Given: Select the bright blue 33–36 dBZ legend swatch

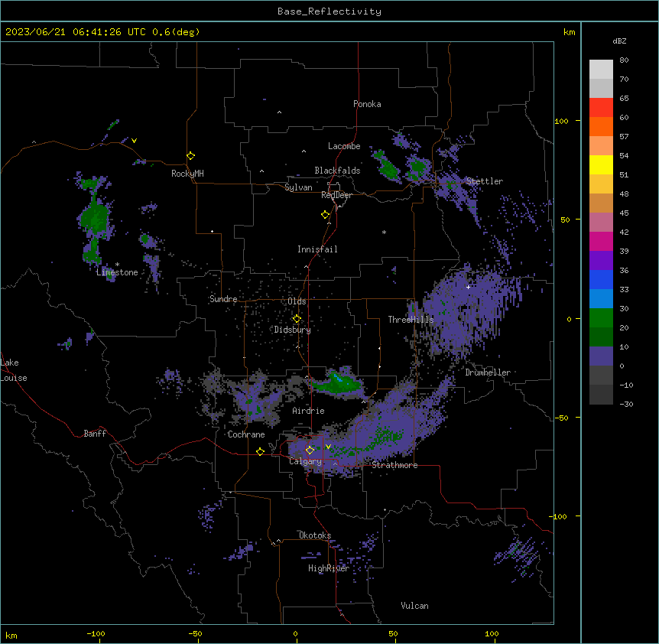Looking at the screenshot, I should tap(601, 279).
